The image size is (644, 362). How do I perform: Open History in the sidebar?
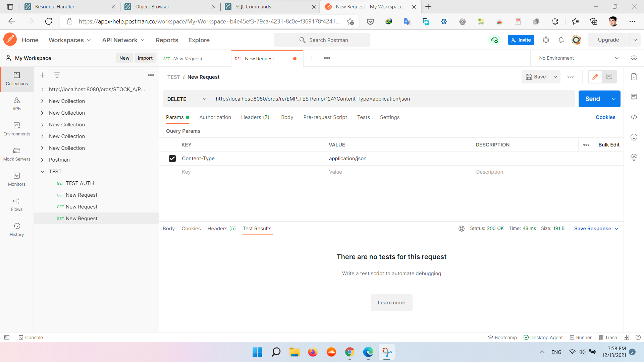pyautogui.click(x=17, y=229)
